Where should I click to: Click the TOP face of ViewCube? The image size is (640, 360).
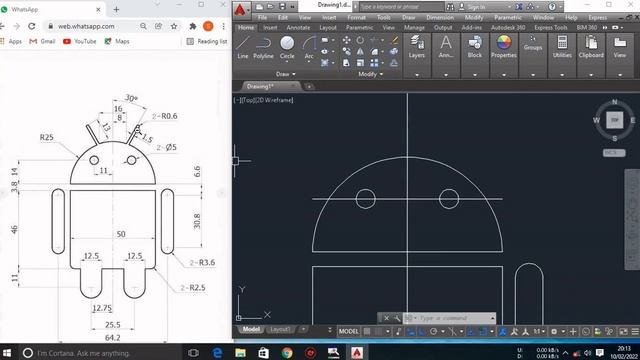coord(614,120)
